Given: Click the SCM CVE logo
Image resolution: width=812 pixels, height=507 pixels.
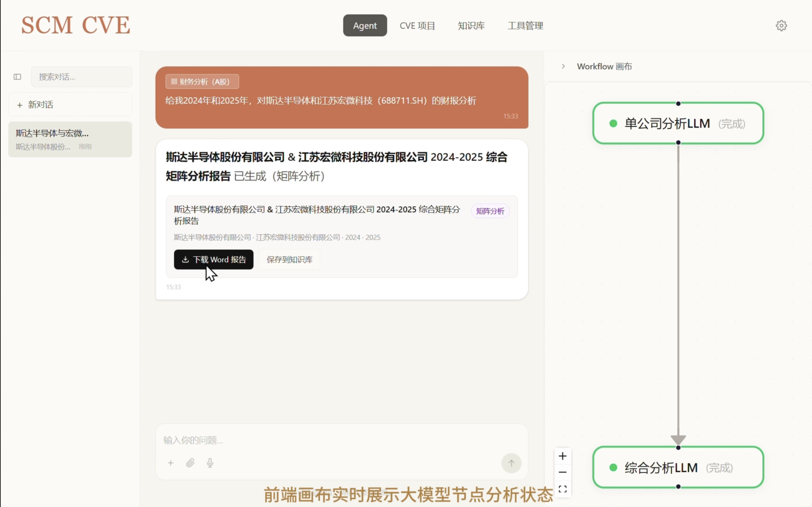Looking at the screenshot, I should (x=76, y=25).
